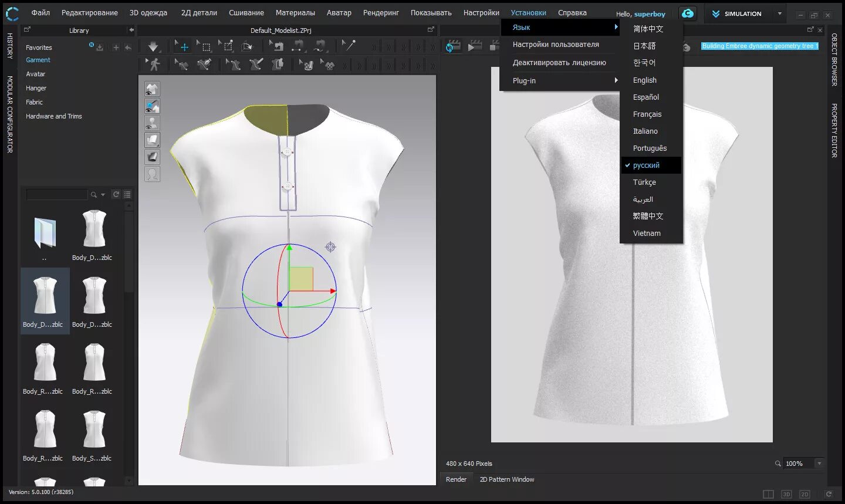
Task: Toggle avatar head display style icon
Action: (152, 174)
